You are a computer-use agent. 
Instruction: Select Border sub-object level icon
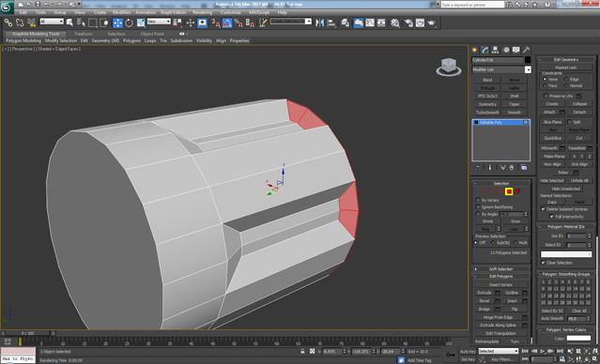click(x=500, y=191)
